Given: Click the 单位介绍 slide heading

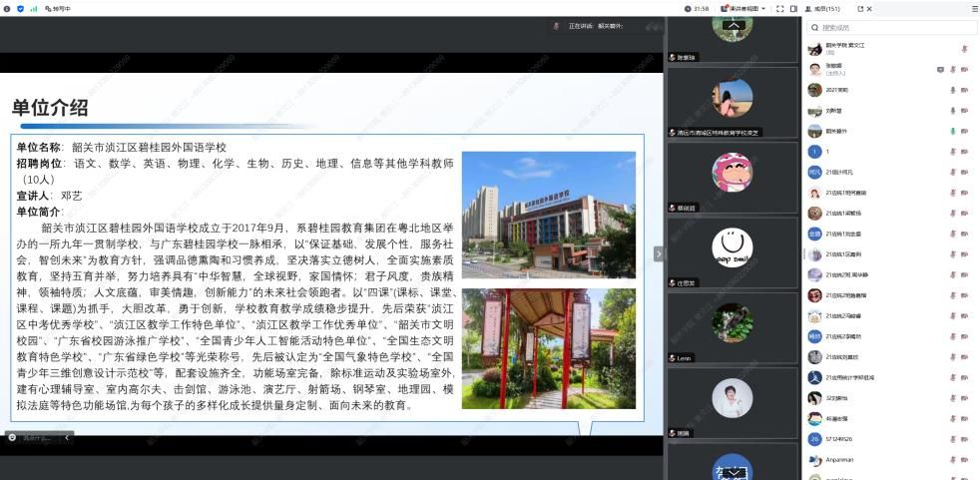Looking at the screenshot, I should pyautogui.click(x=50, y=108).
